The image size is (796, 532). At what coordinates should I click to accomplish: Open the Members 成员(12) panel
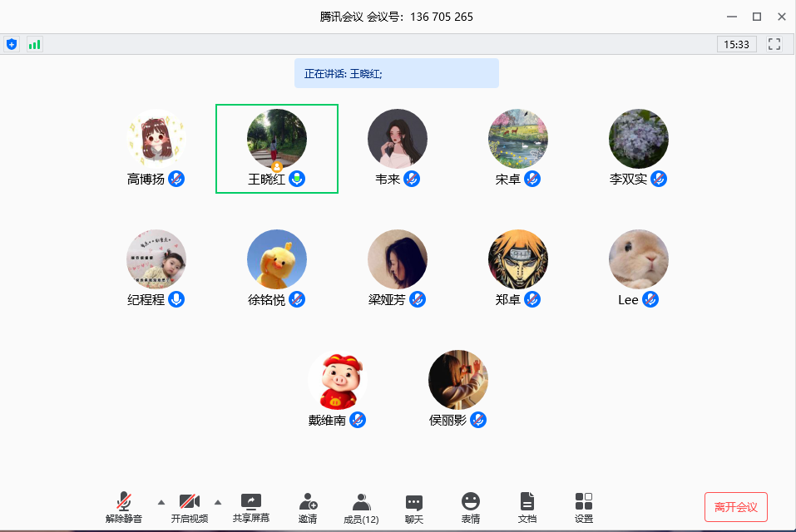point(361,507)
